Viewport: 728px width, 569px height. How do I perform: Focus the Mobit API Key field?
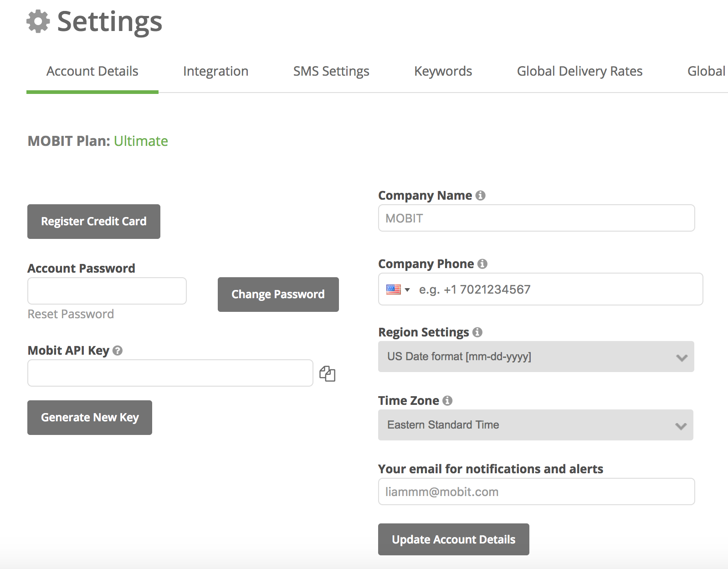tap(170, 373)
